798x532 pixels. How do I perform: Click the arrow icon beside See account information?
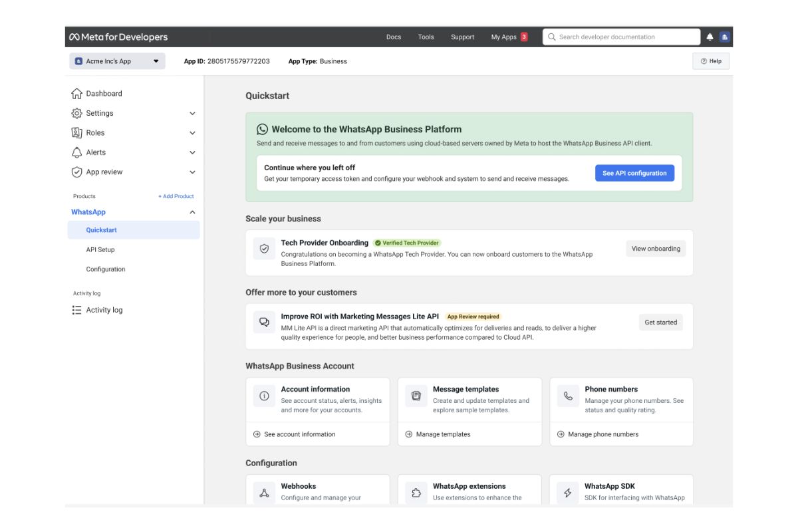tap(257, 434)
